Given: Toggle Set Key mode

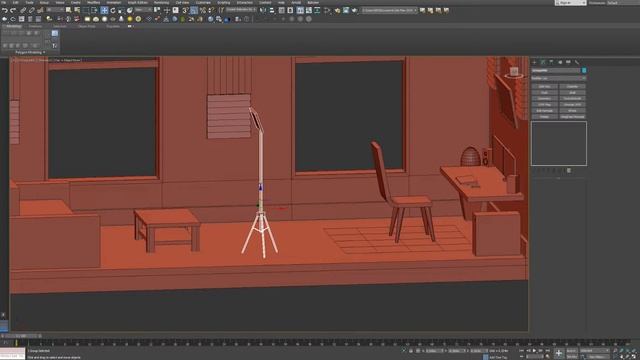Looking at the screenshot, I should [572, 357].
